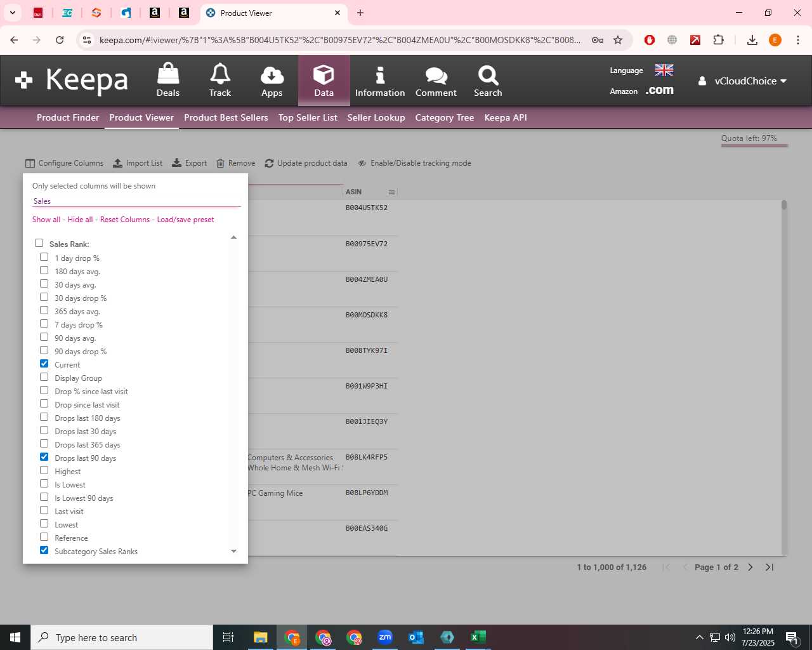Image resolution: width=812 pixels, height=650 pixels.
Task: Uncheck the Current column checkbox
Action: tap(44, 364)
